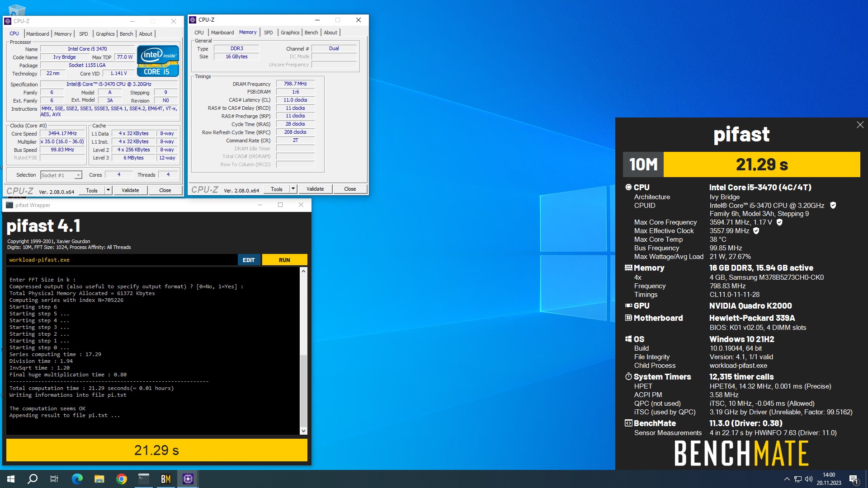Click Close button in Memory CPU-Z window
The width and height of the screenshot is (868, 488).
pyautogui.click(x=350, y=189)
